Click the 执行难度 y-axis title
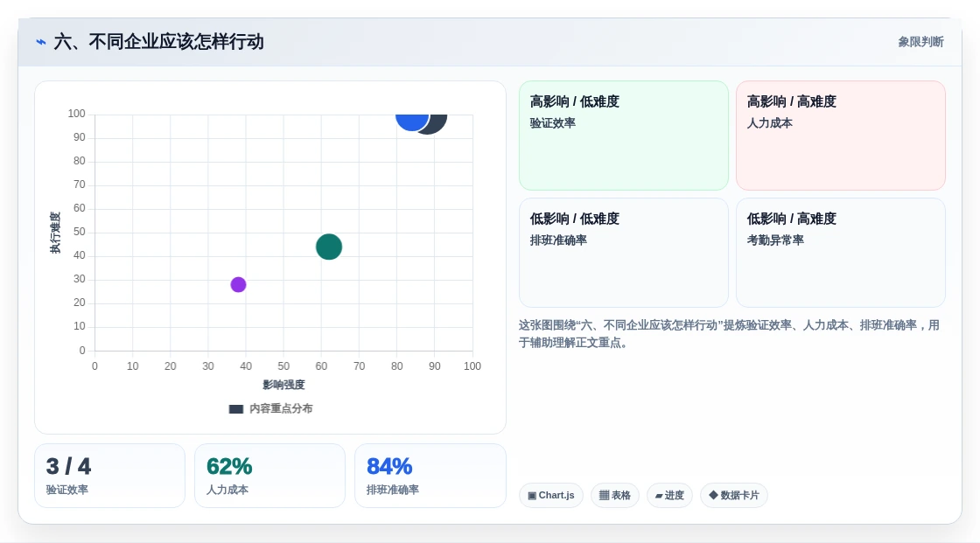This screenshot has height=543, width=980. pyautogui.click(x=56, y=233)
